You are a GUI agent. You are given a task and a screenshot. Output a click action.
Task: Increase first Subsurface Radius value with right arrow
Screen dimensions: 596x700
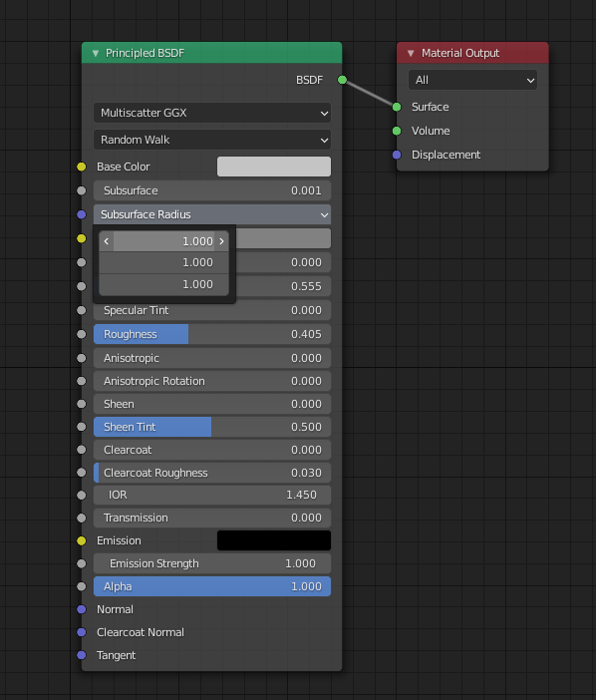[x=221, y=241]
